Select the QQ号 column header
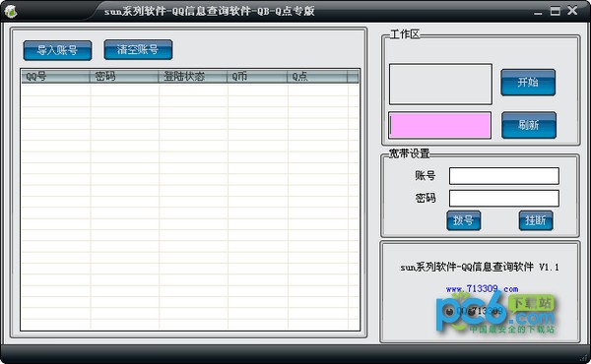This screenshot has width=591, height=364. click(x=55, y=77)
